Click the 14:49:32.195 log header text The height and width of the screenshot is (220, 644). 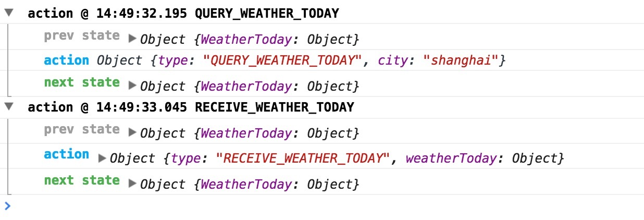(x=183, y=14)
